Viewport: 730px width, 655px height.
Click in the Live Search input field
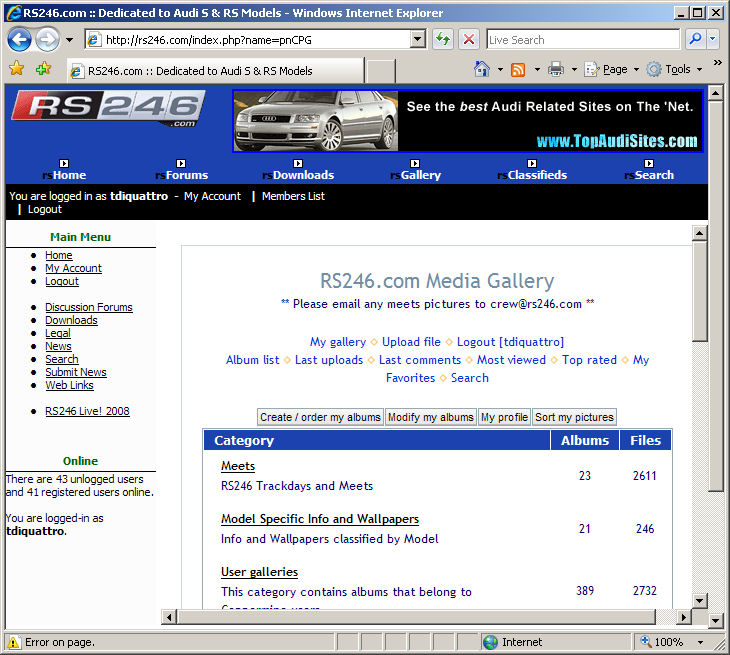click(582, 39)
